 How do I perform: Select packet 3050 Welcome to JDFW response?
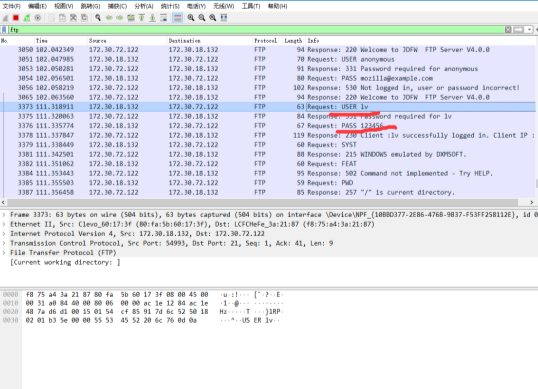(x=268, y=50)
